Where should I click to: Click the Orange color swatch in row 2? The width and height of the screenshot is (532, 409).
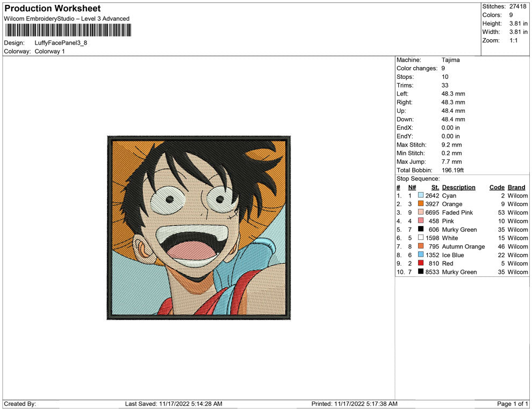pyautogui.click(x=421, y=203)
